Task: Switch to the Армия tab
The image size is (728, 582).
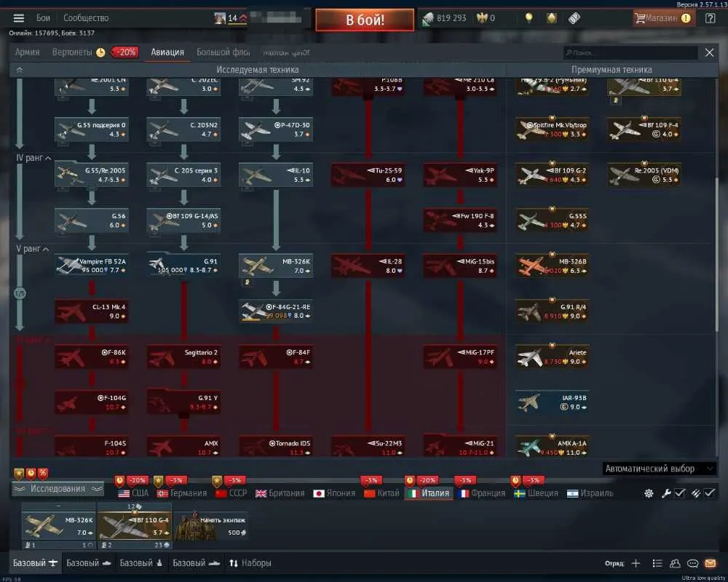Action: pos(28,52)
